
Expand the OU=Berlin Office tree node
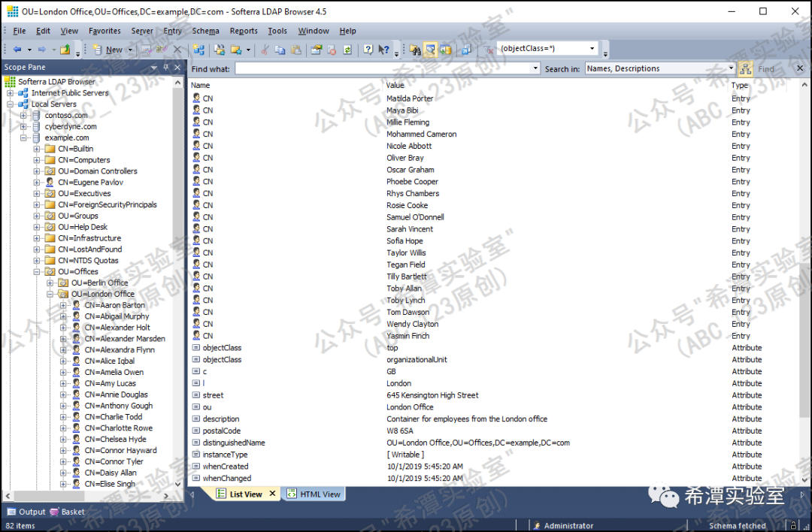coord(50,283)
